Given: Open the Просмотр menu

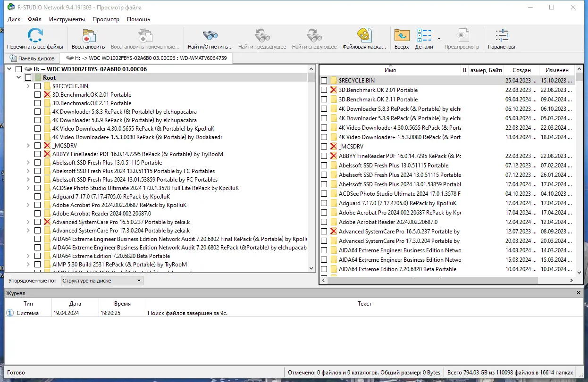Looking at the screenshot, I should (106, 19).
